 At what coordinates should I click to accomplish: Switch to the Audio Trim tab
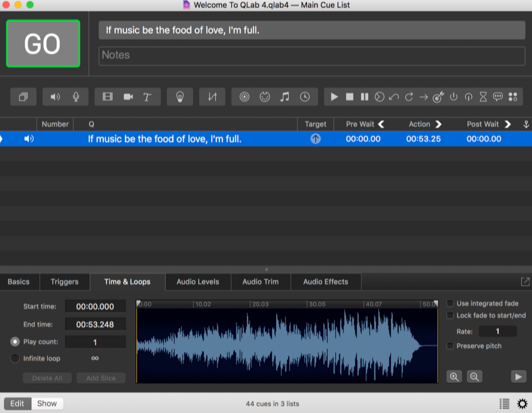click(260, 282)
